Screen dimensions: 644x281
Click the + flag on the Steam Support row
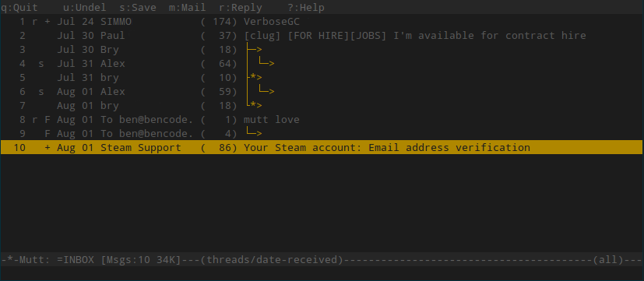[x=48, y=147]
